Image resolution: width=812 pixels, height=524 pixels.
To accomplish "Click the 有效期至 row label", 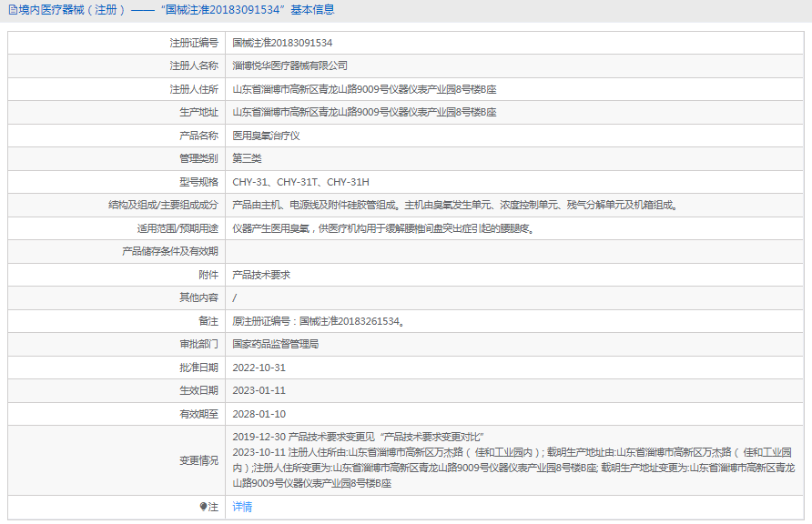I will click(198, 414).
